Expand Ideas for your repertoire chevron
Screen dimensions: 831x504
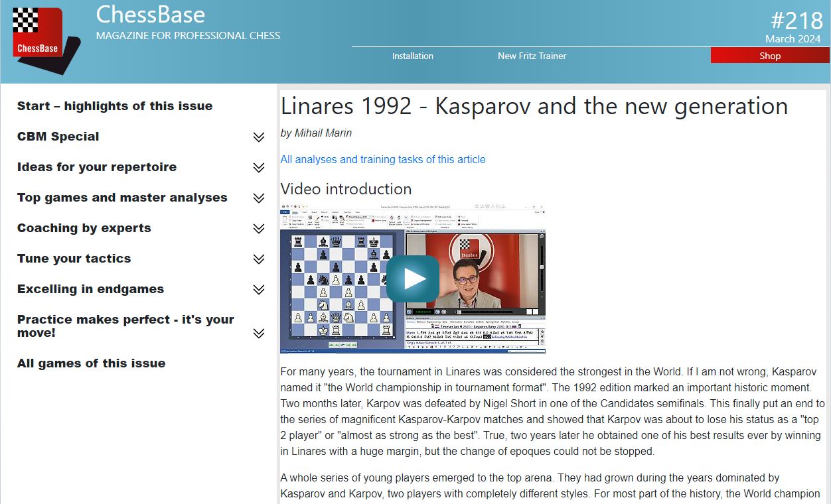(x=259, y=168)
